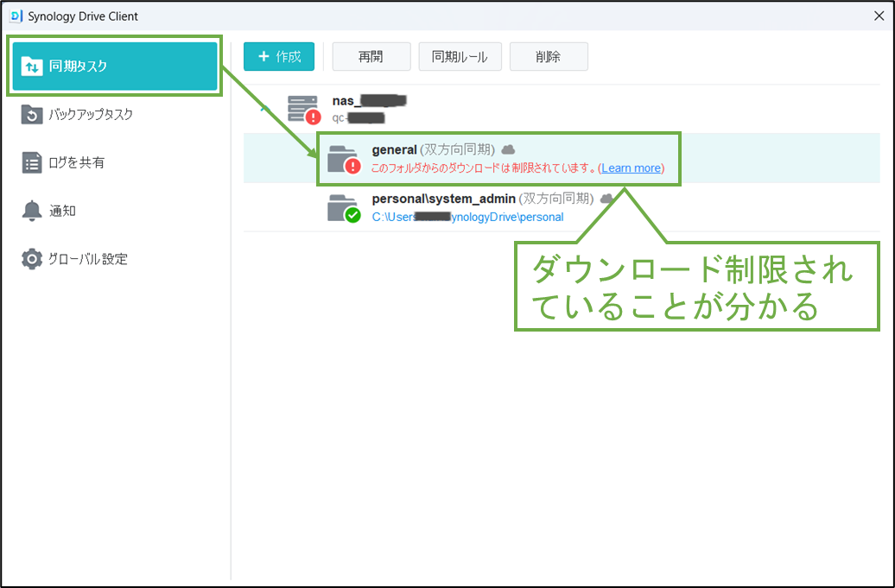The width and height of the screenshot is (895, 588).
Task: Click the backup task icon
Action: point(31,115)
